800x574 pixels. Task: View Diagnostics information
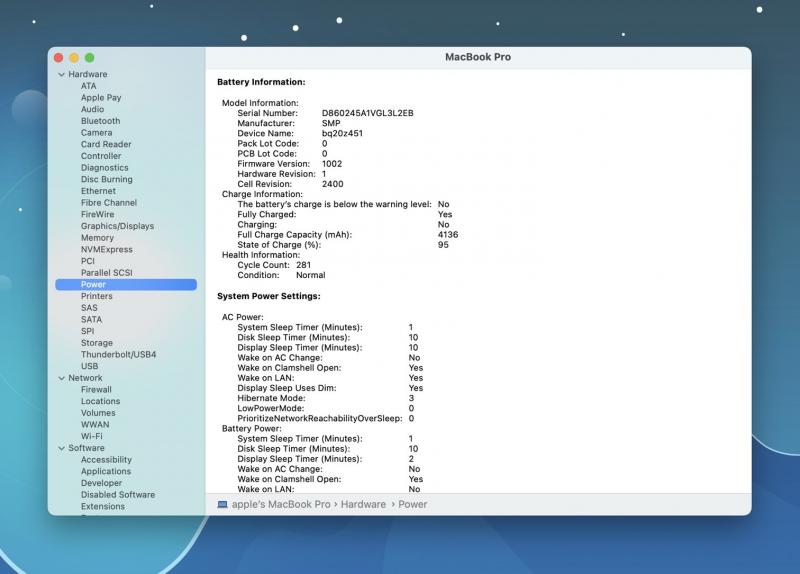point(105,168)
